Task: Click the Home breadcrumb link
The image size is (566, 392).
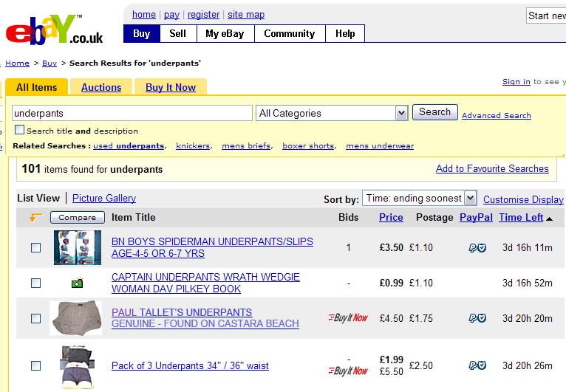Action: point(17,63)
